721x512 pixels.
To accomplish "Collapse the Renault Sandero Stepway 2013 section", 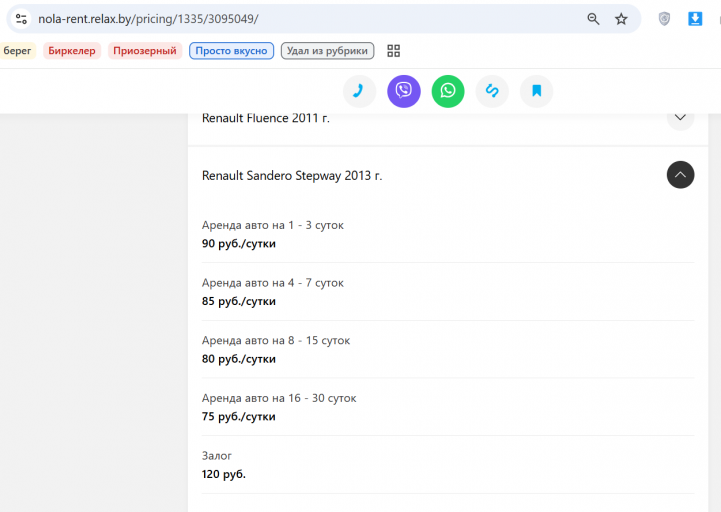I will coord(680,175).
